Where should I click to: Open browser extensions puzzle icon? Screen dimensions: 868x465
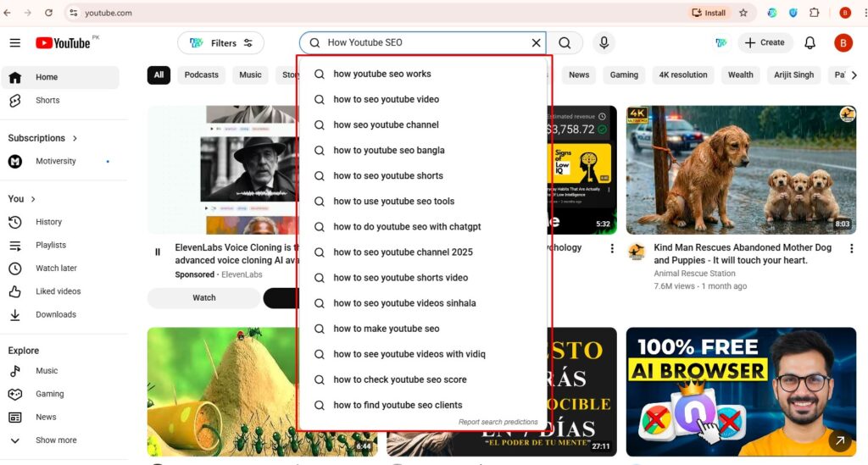[x=815, y=13]
